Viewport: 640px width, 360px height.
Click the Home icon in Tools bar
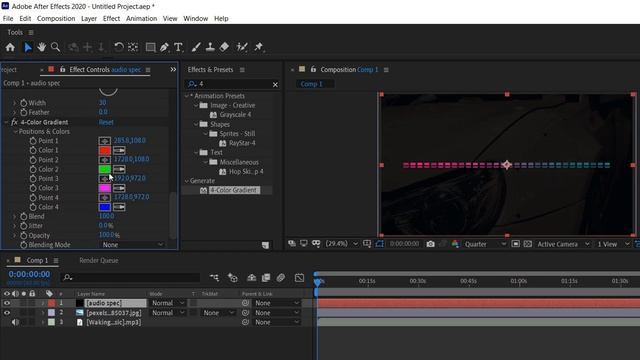(10, 47)
